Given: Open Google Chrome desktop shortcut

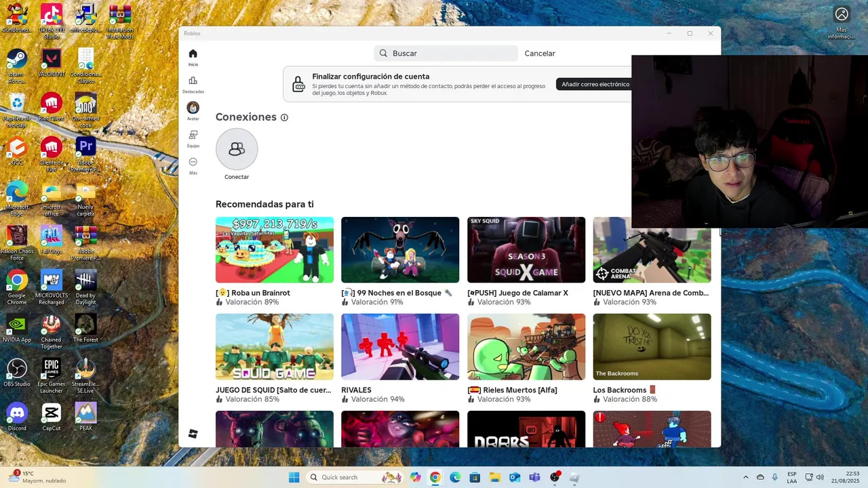Looking at the screenshot, I should pos(17,287).
